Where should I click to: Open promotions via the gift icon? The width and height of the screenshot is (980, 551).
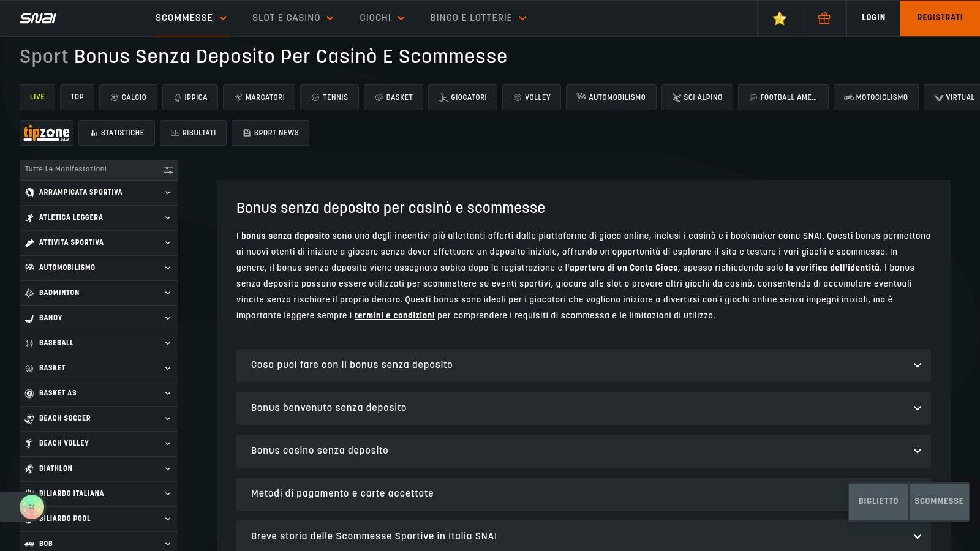[824, 18]
